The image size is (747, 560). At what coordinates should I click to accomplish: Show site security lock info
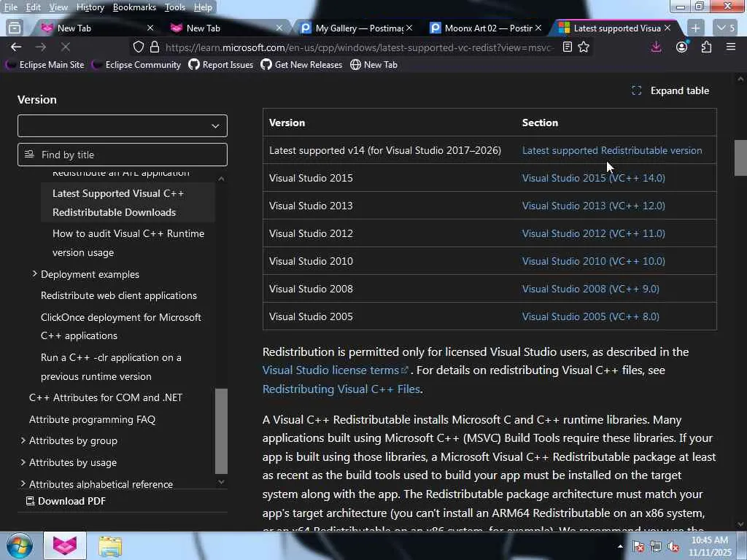(x=155, y=47)
